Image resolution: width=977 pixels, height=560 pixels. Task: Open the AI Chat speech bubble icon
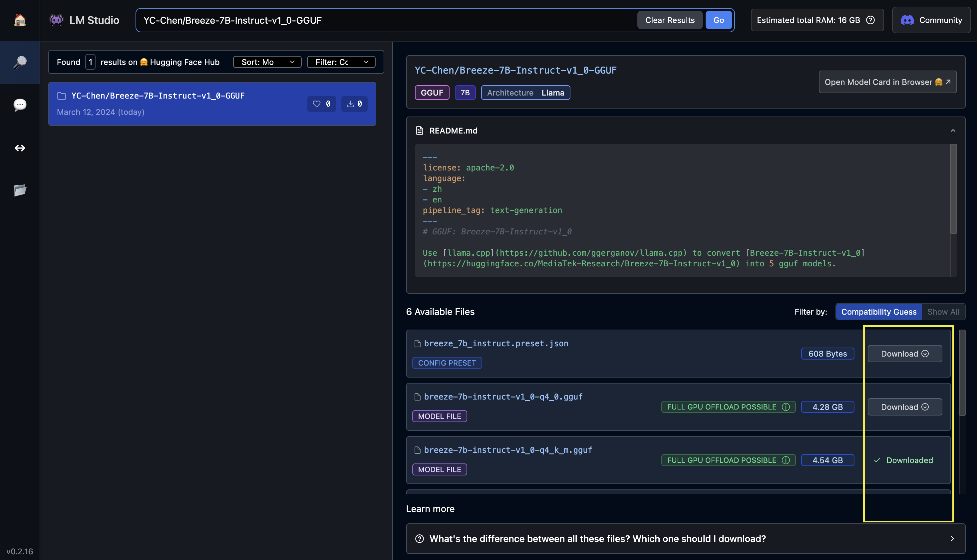point(20,105)
